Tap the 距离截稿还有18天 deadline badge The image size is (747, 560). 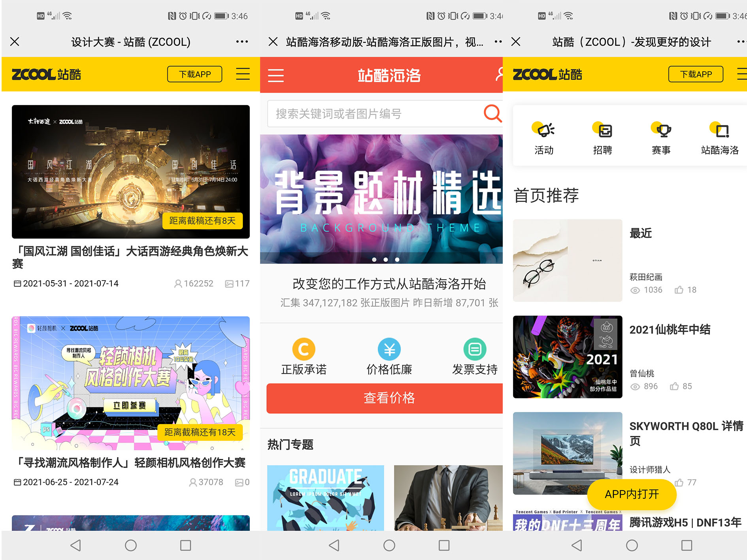200,432
